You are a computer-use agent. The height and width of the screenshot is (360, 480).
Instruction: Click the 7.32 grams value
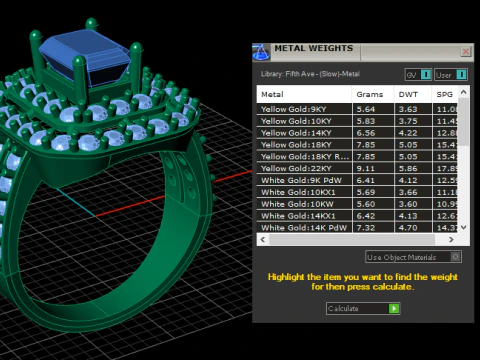(366, 228)
